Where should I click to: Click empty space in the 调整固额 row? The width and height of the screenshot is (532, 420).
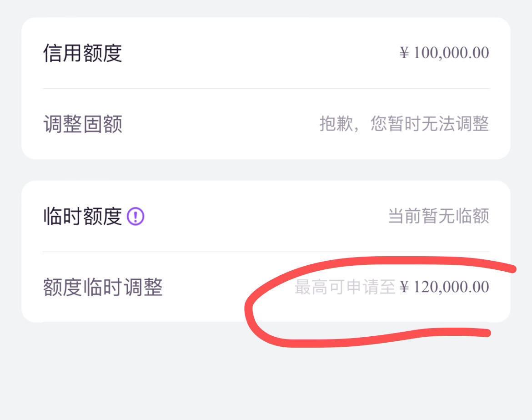[x=221, y=124]
